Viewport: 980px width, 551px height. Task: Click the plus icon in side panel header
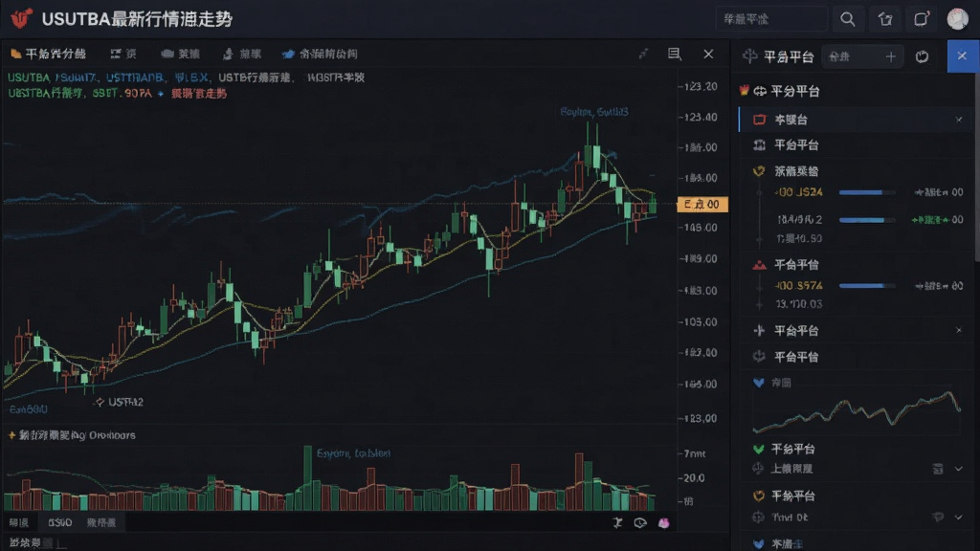891,56
